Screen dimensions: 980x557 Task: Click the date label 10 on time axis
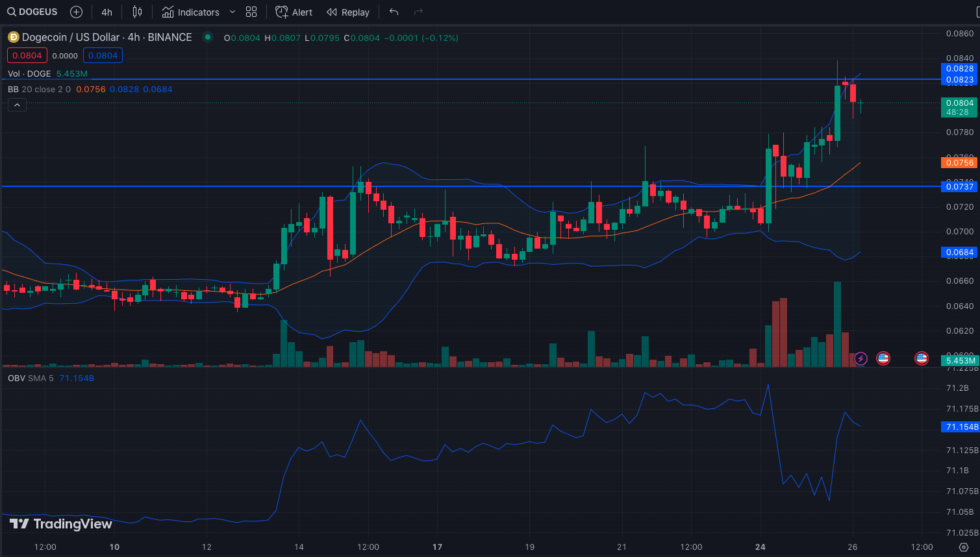pos(114,547)
